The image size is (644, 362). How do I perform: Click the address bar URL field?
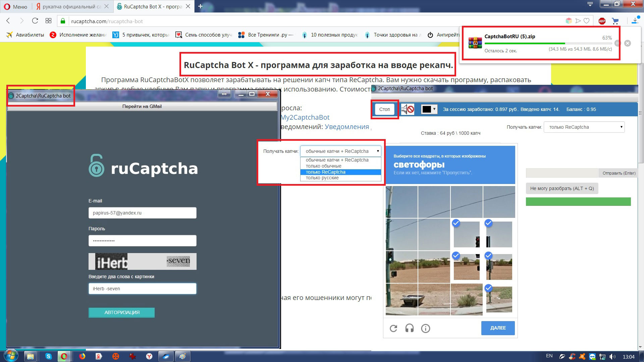315,21
